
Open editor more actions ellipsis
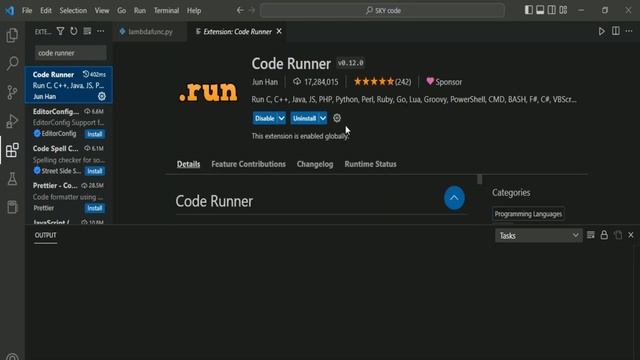[x=629, y=31]
